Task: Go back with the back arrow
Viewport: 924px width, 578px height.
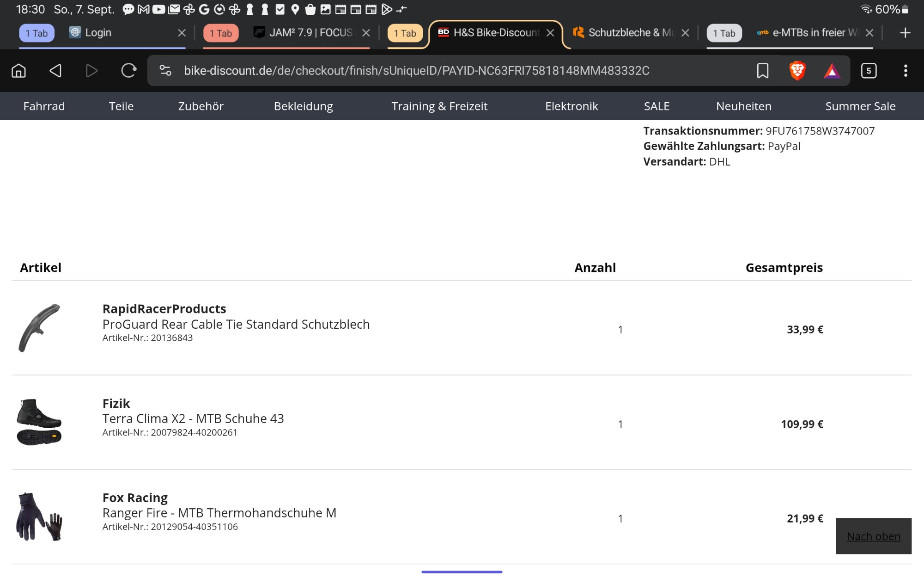Action: [x=55, y=71]
